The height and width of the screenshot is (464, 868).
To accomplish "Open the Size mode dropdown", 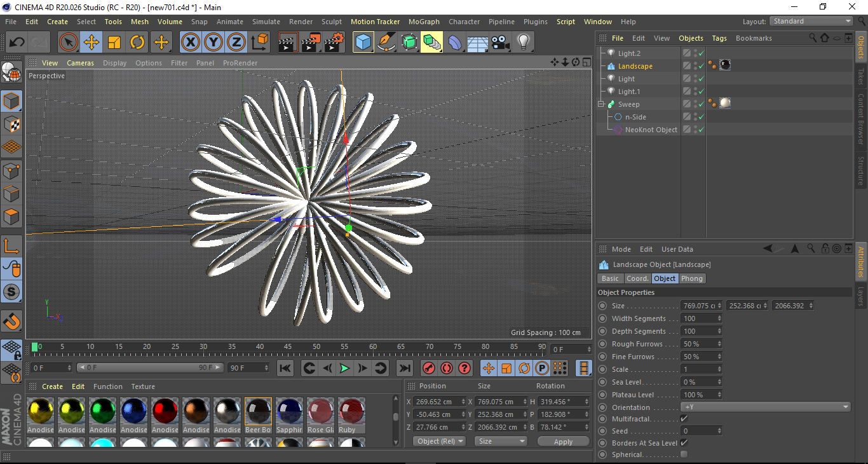I will click(x=502, y=441).
